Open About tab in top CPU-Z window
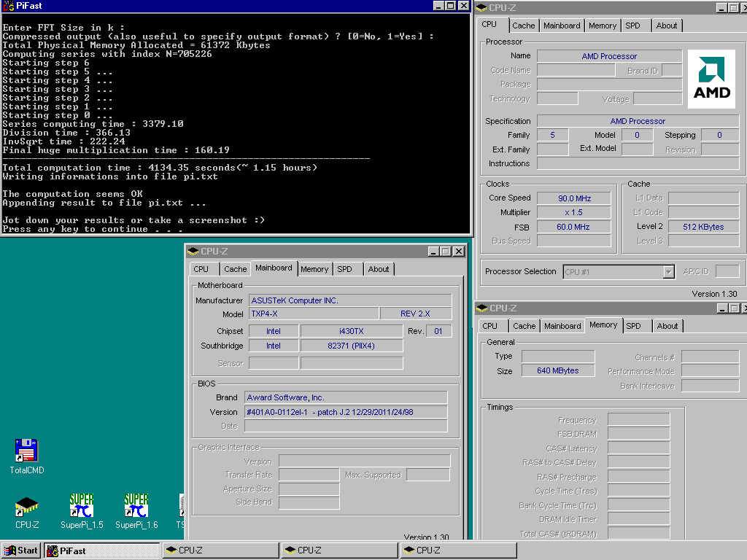 click(667, 26)
